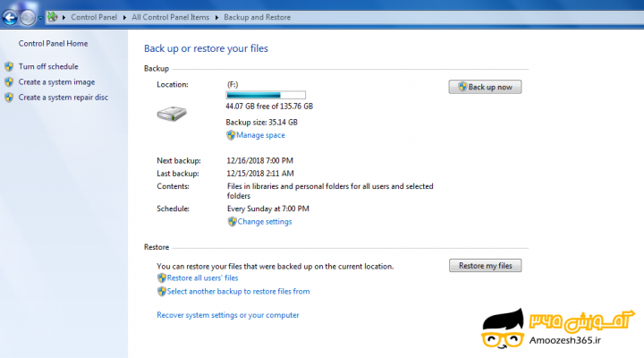Click the Forward navigation arrow button

coord(28,17)
